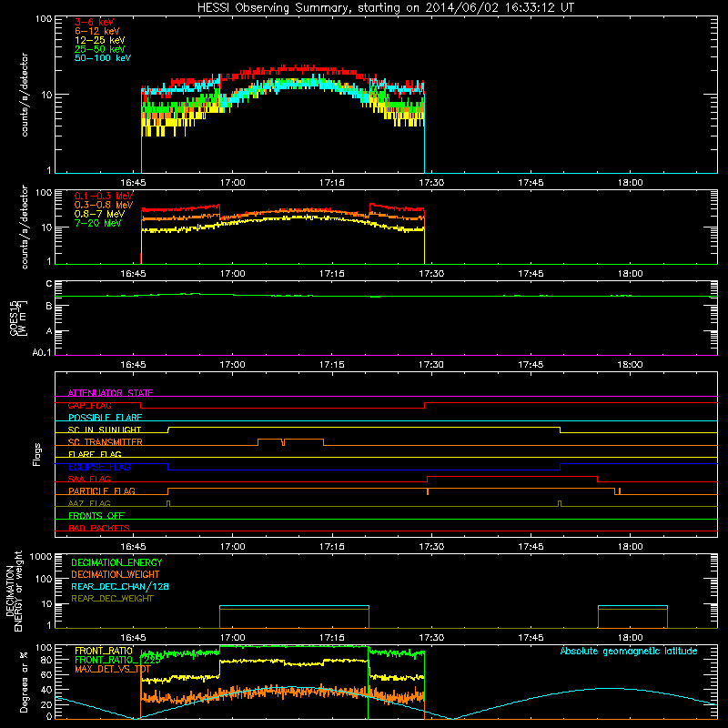Screen dimensions: 728x728
Task: Click the yellow FRONT_RATIO legend label
Action: tap(104, 651)
